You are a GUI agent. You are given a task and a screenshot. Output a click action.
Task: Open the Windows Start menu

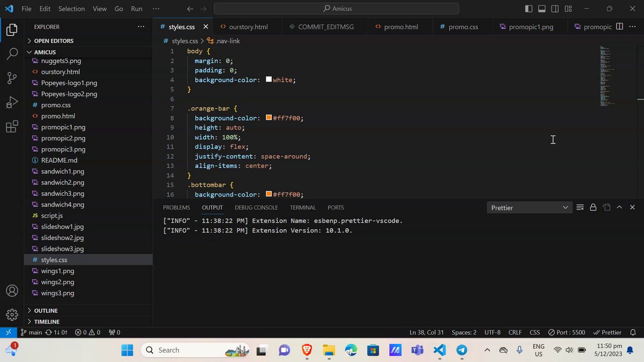127,350
